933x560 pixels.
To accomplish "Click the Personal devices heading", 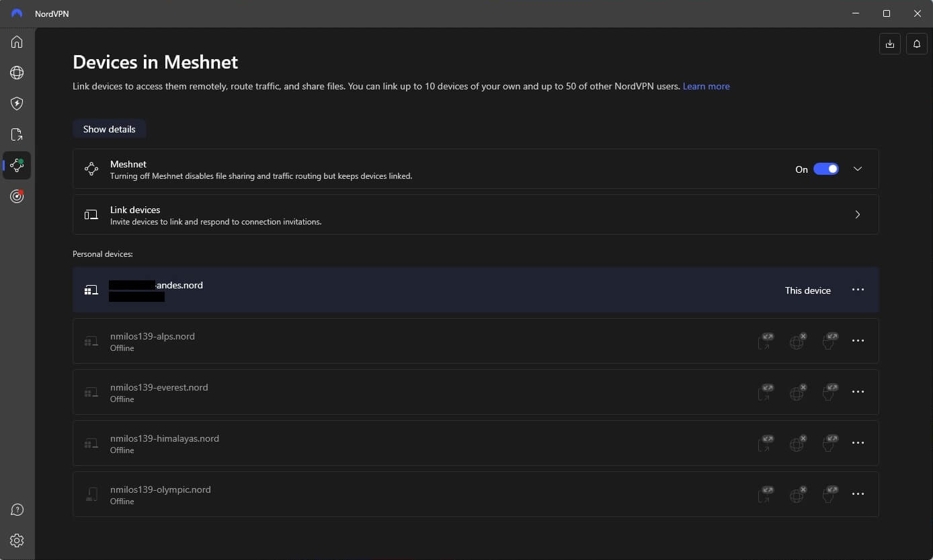I will point(103,254).
